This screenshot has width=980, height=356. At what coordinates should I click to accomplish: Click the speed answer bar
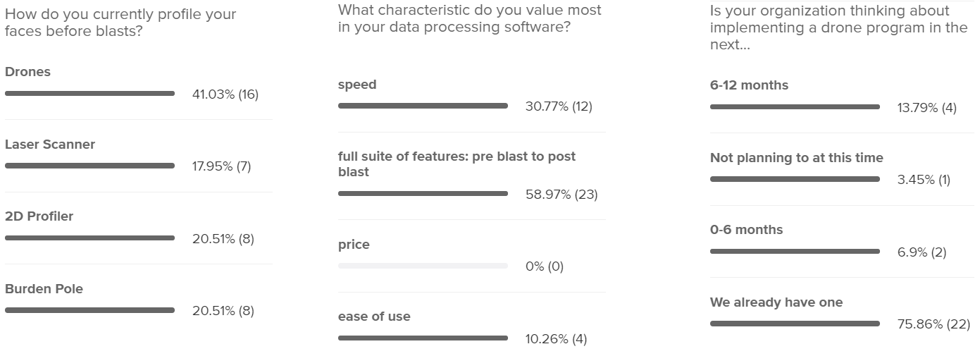tap(423, 106)
